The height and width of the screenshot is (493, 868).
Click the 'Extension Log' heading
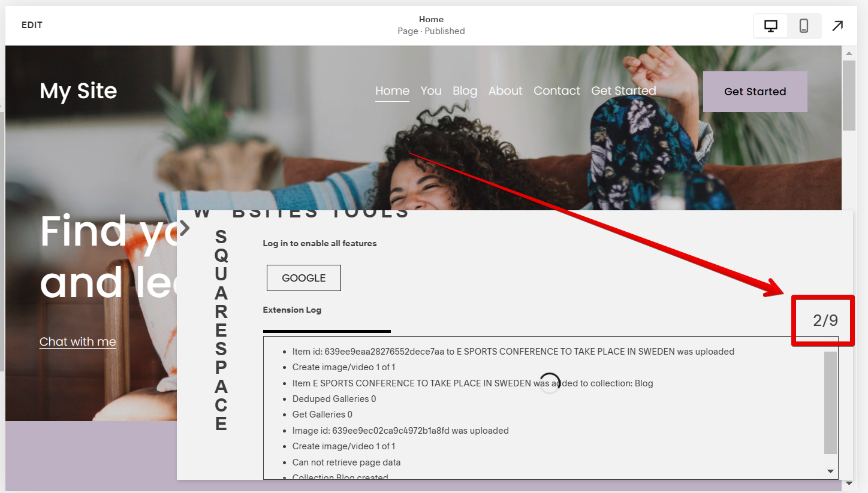point(292,310)
